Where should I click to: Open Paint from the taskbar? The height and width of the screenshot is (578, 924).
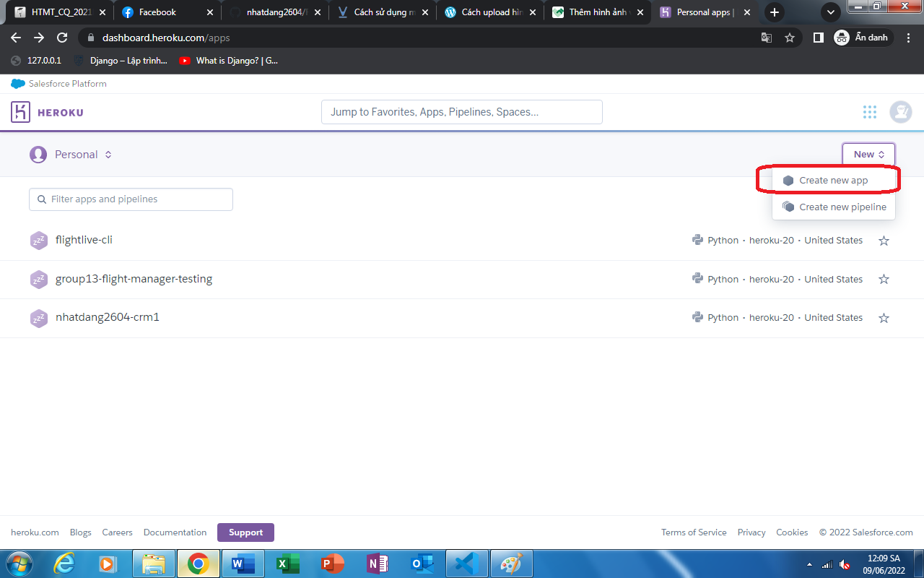512,564
